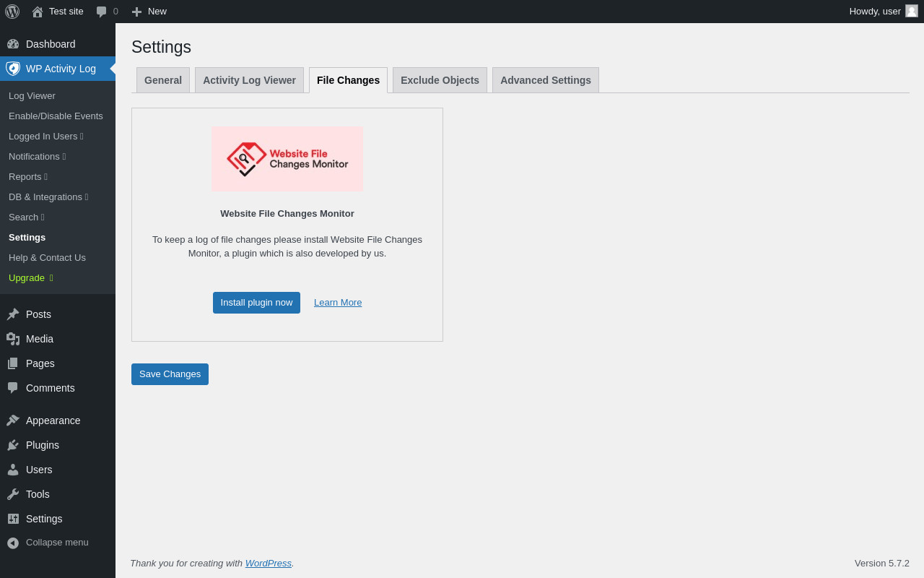Open the Users menu label

pyautogui.click(x=39, y=470)
